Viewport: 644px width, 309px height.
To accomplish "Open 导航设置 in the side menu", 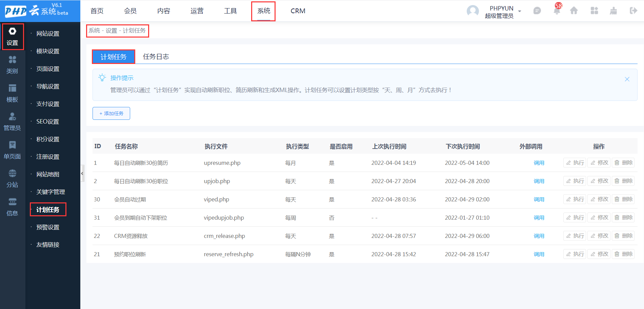I will pyautogui.click(x=48, y=86).
